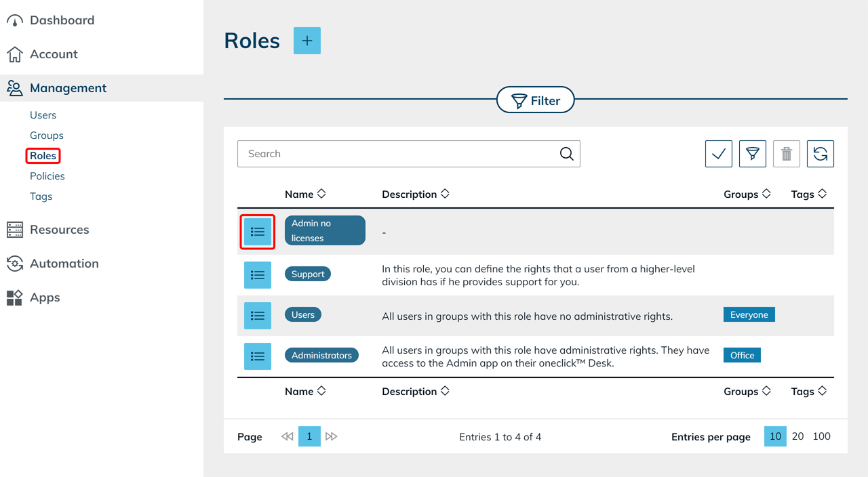Add a new role with plus button

tap(307, 41)
